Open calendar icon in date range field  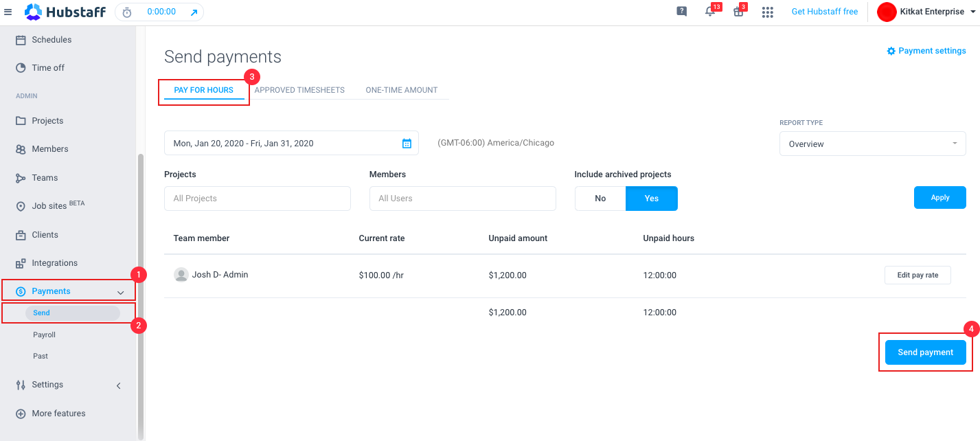(x=407, y=144)
